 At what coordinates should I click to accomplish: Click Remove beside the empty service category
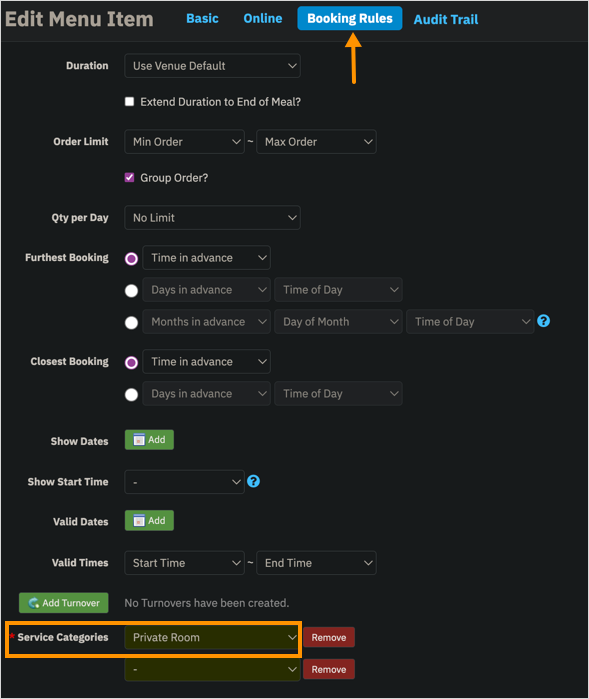point(329,670)
